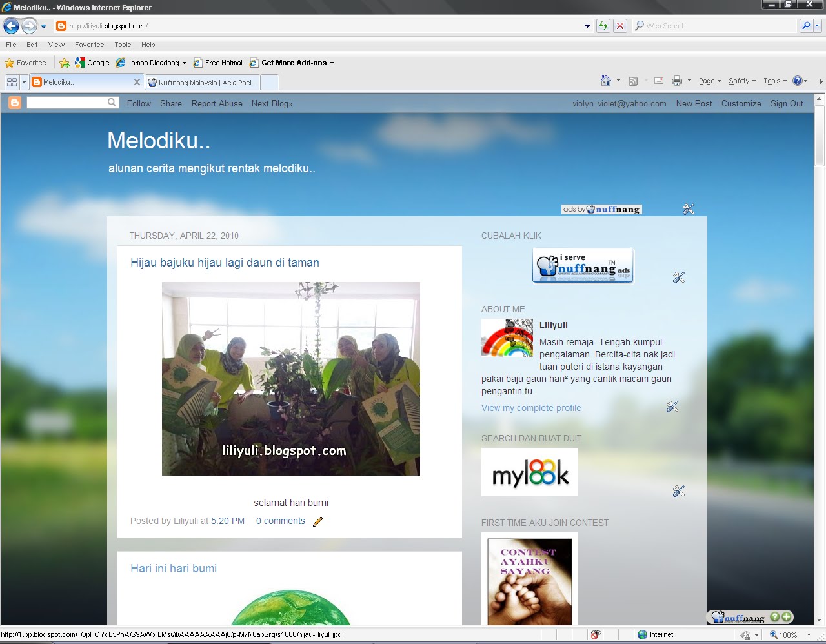826x644 pixels.
Task: Click the Blogger navbar search field
Action: [67, 103]
